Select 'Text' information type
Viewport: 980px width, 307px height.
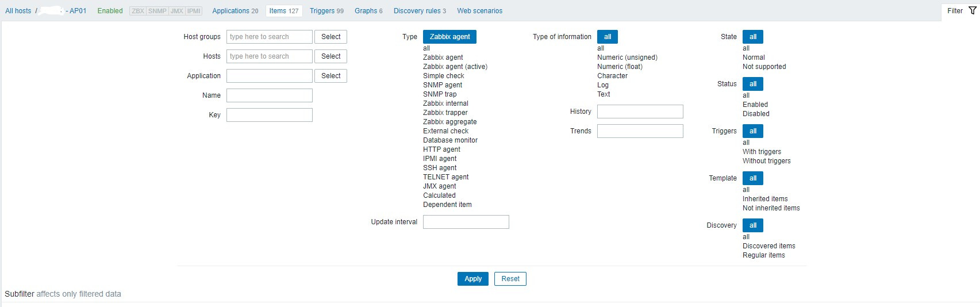604,94
